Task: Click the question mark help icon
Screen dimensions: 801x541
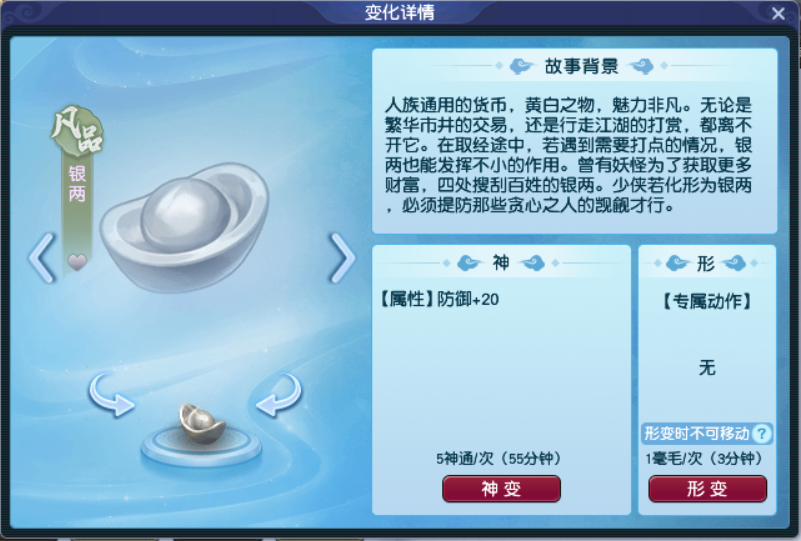Action: point(762,434)
